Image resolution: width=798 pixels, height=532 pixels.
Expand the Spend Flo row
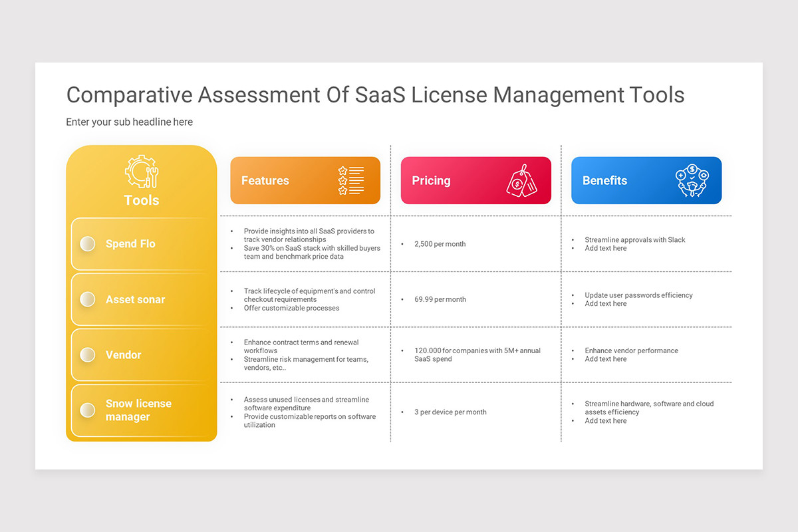point(141,243)
